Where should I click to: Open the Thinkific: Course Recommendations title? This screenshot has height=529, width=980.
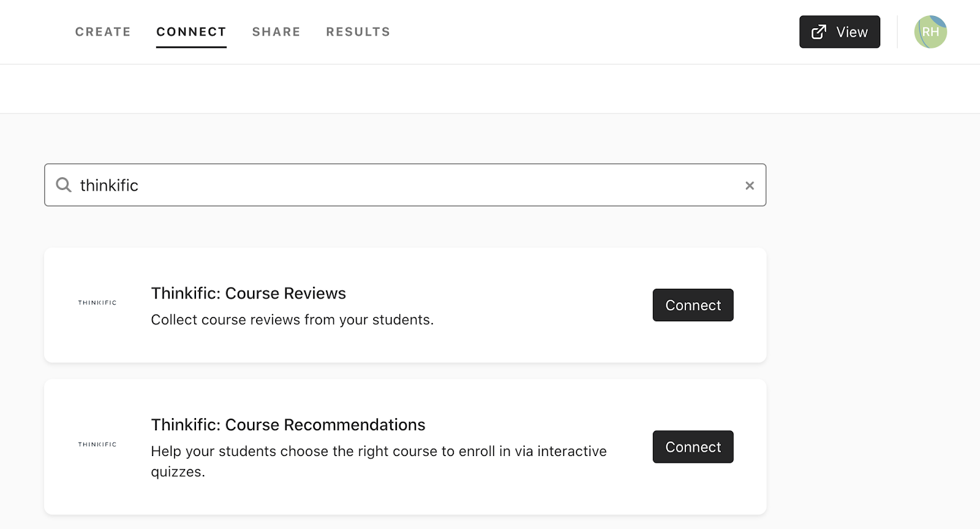[288, 425]
